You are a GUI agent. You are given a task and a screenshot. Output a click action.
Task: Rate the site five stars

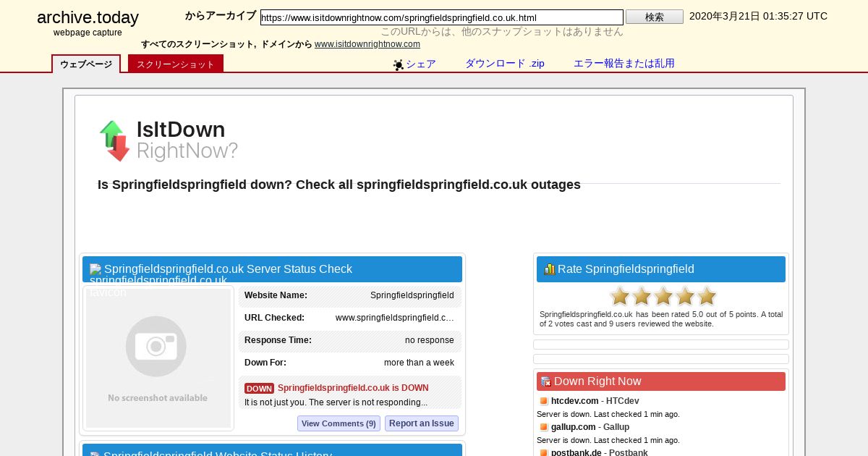point(707,296)
